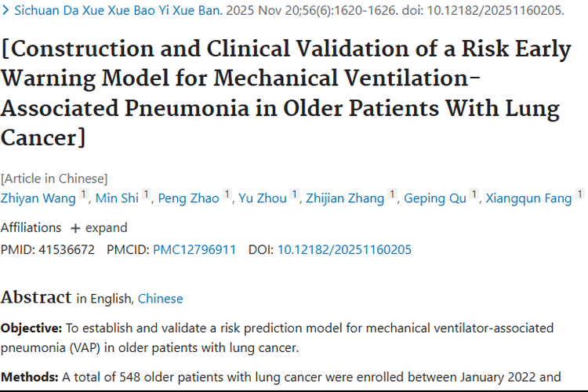Switch abstract language to Chinese
The image size is (588, 392).
tap(160, 299)
